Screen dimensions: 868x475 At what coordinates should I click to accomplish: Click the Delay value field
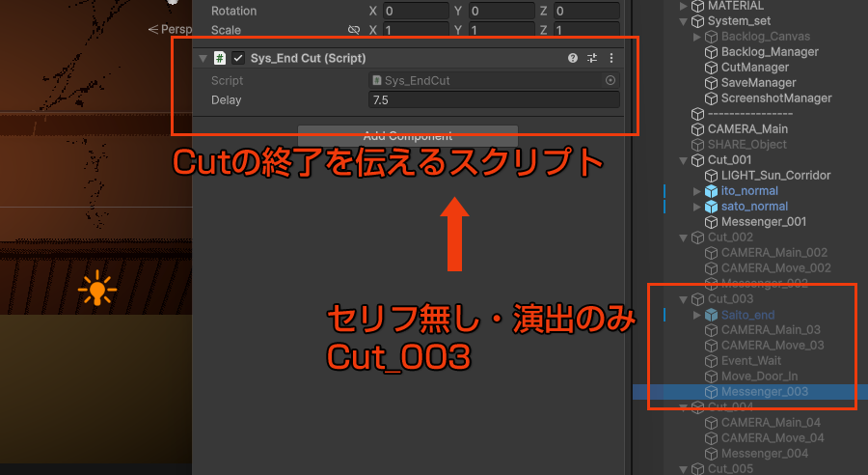[x=492, y=100]
